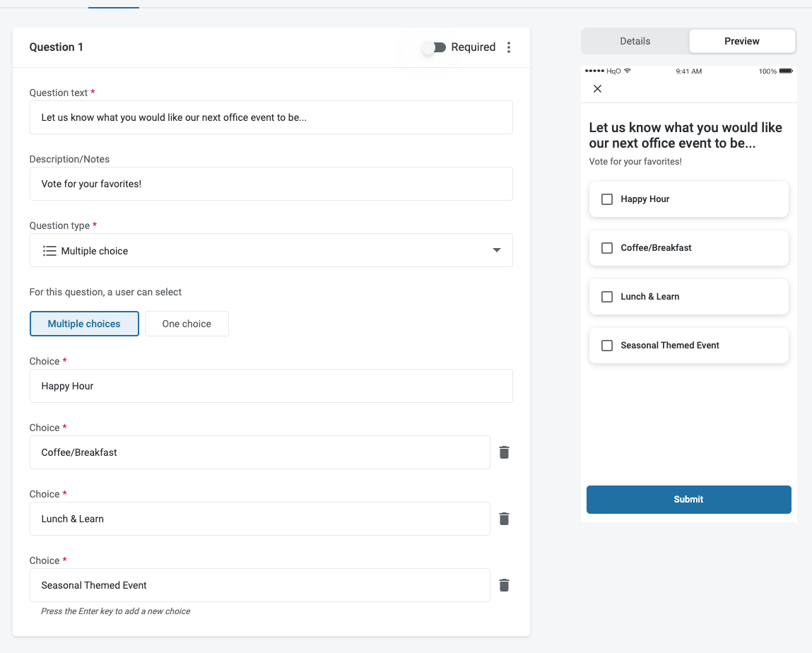Viewport: 812px width, 653px height.
Task: Check the Happy Hour checkbox in preview
Action: coord(607,199)
